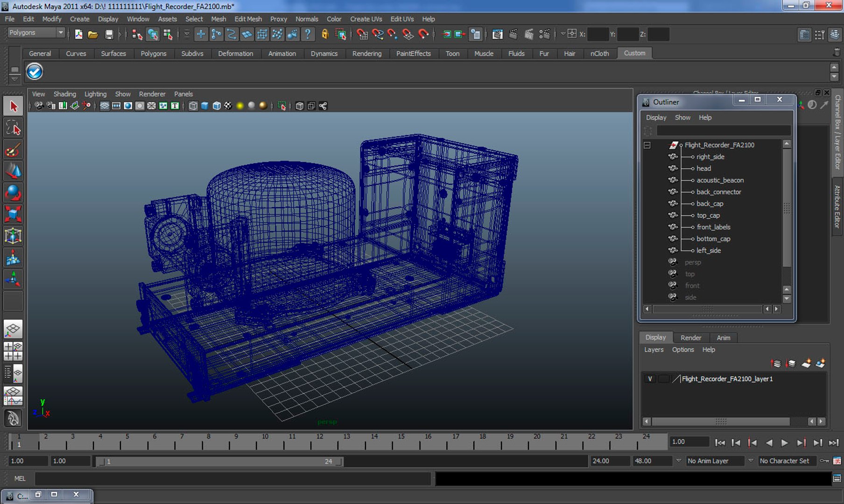Image resolution: width=844 pixels, height=504 pixels.
Task: Activate the Rotate tool in the toolbox
Action: 13,193
